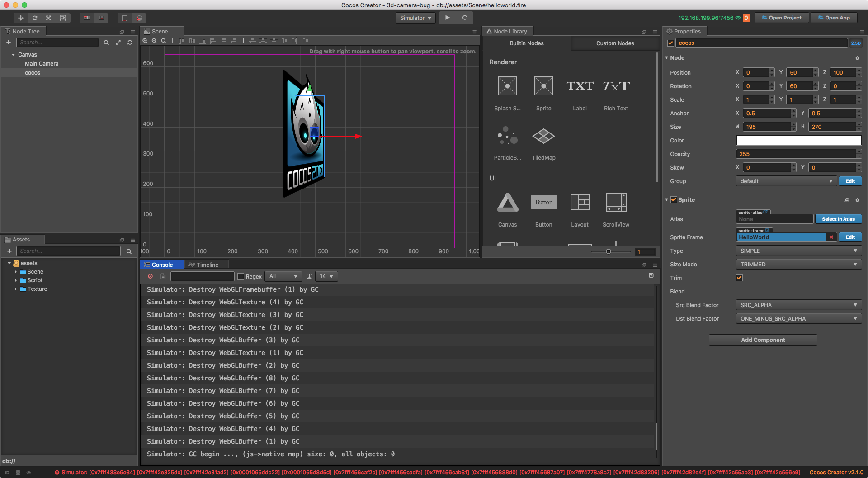Click the create asset plus icon
This screenshot has width=868, height=478.
click(x=9, y=251)
